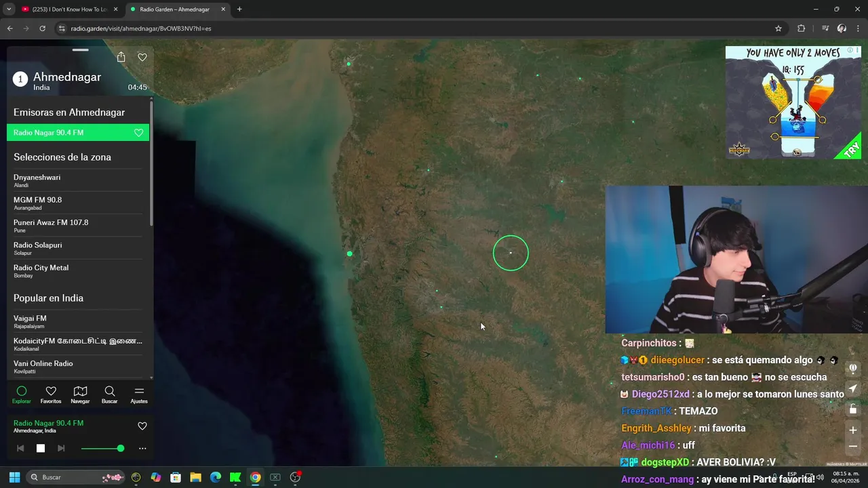This screenshot has height=488, width=868.
Task: Click the balloon mode map icon
Action: (853, 368)
